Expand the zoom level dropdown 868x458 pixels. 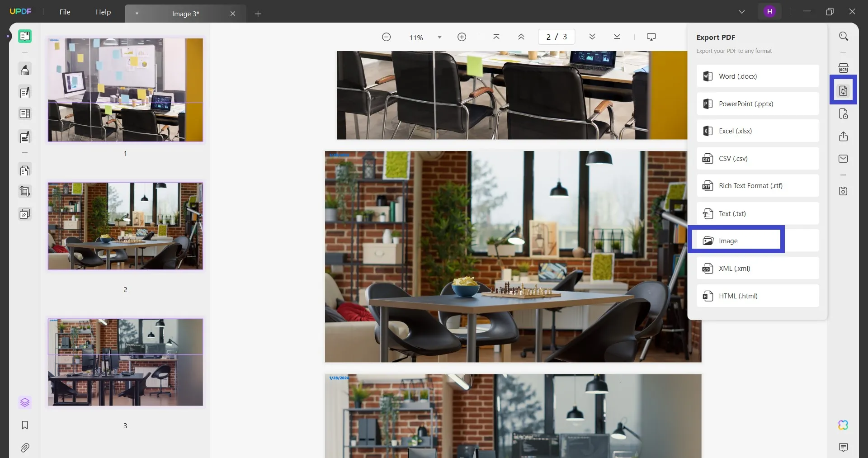tap(439, 37)
